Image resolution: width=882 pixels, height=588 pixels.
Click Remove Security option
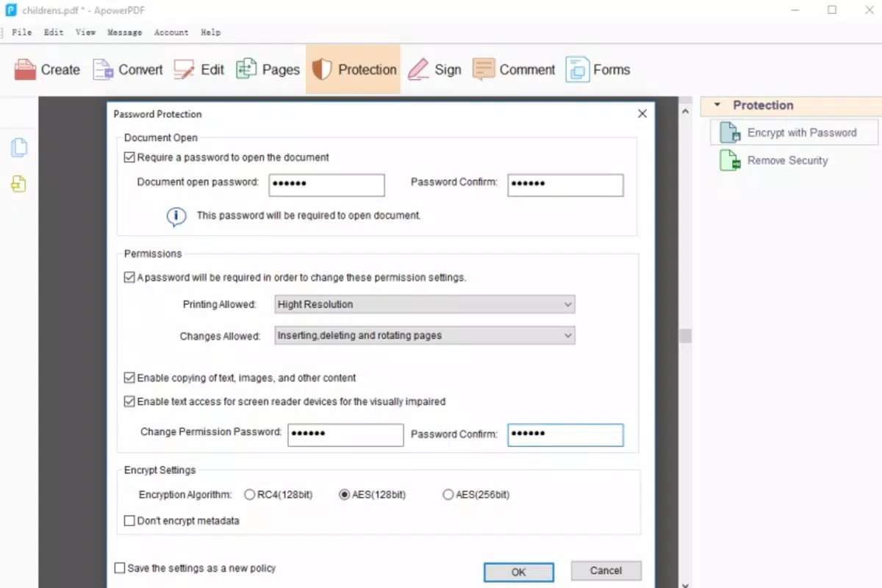(774, 160)
